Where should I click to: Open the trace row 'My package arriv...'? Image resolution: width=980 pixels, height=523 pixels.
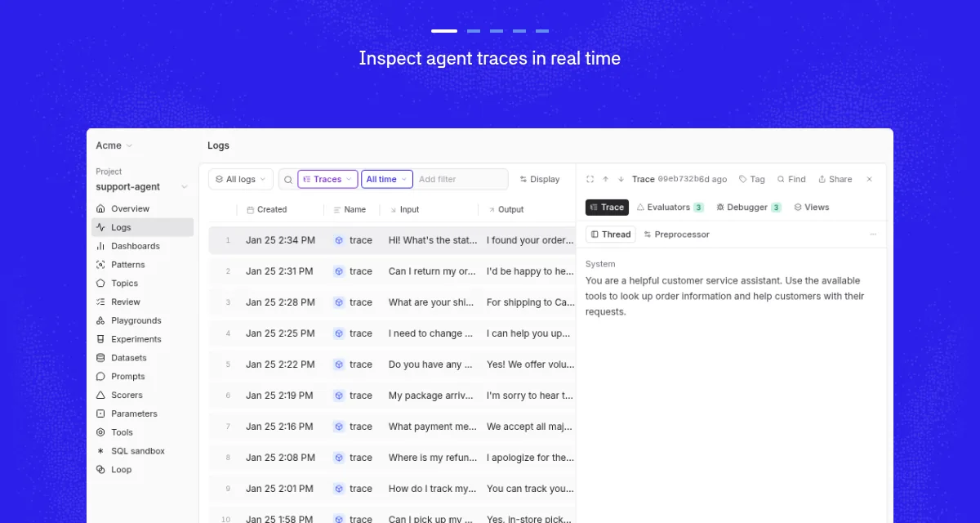392,396
